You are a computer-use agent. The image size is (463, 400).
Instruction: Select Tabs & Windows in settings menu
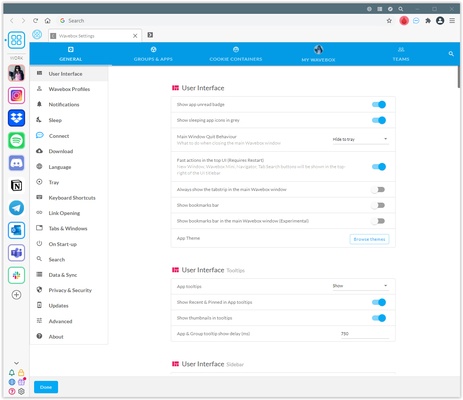pos(69,228)
